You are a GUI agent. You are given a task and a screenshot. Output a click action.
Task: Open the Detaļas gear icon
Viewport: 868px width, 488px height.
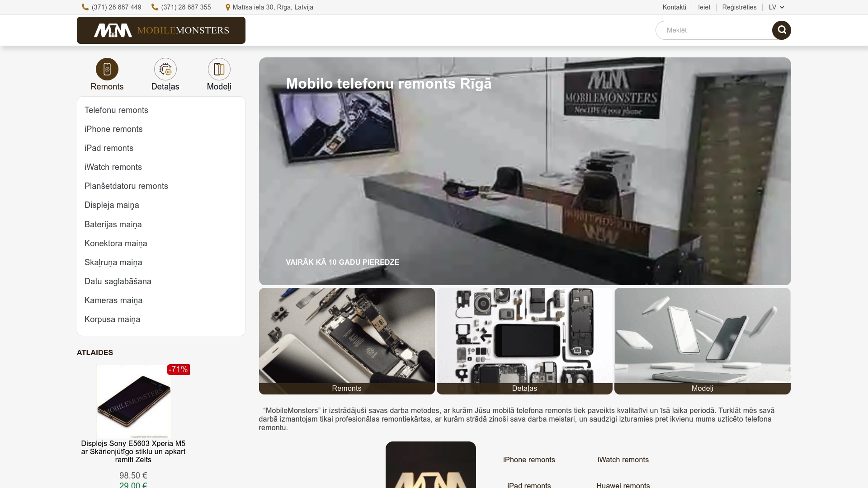pos(165,69)
